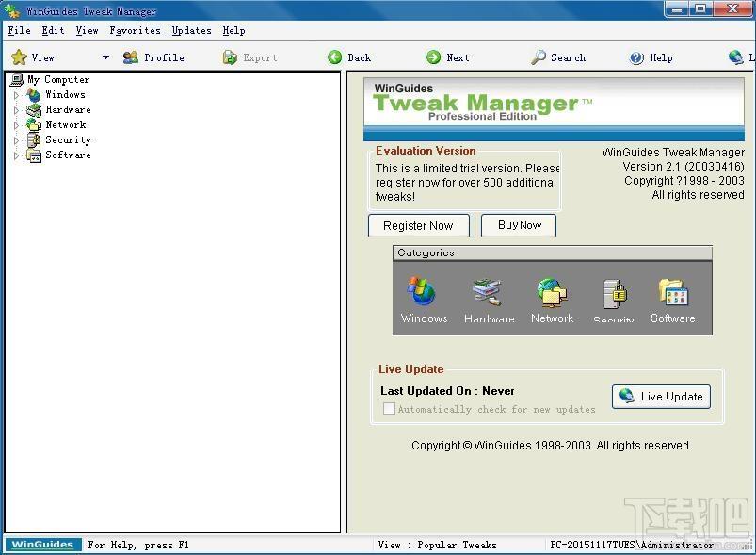Expand the Hardware tree branch
Screen dimensions: 756x555
(x=16, y=110)
